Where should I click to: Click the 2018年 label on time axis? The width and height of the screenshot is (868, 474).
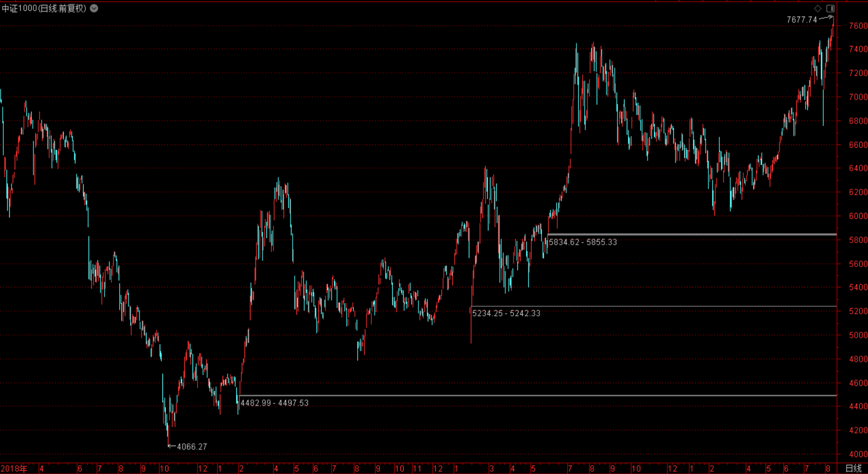14,469
